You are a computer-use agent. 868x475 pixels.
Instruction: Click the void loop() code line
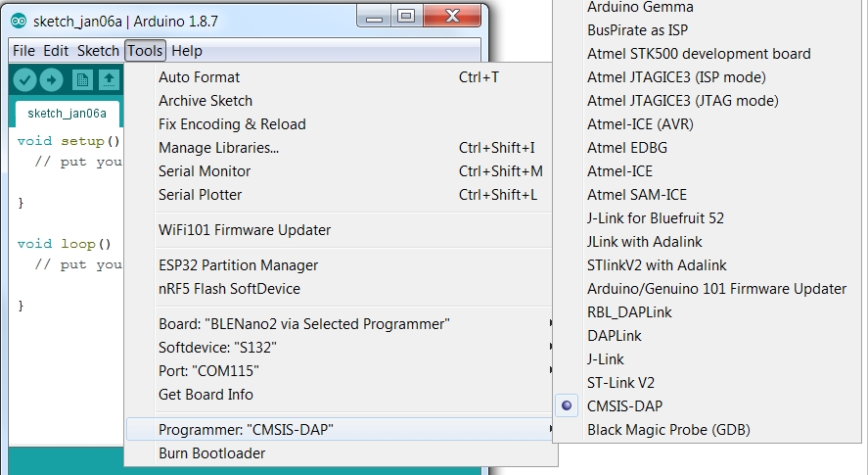point(65,244)
